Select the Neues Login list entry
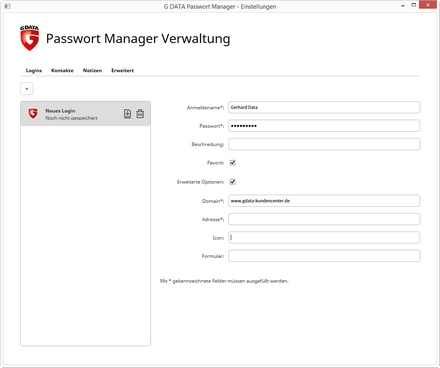Viewport: 440px width, 368px height. coord(85,114)
